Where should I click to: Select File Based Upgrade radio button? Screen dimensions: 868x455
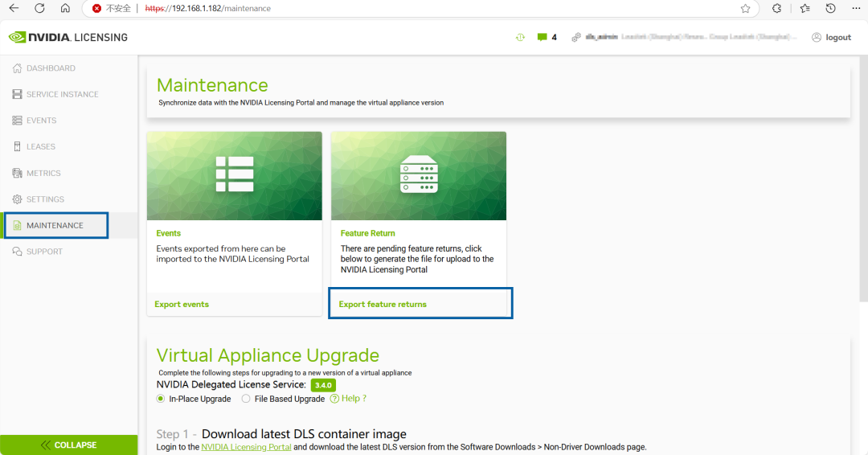click(246, 399)
